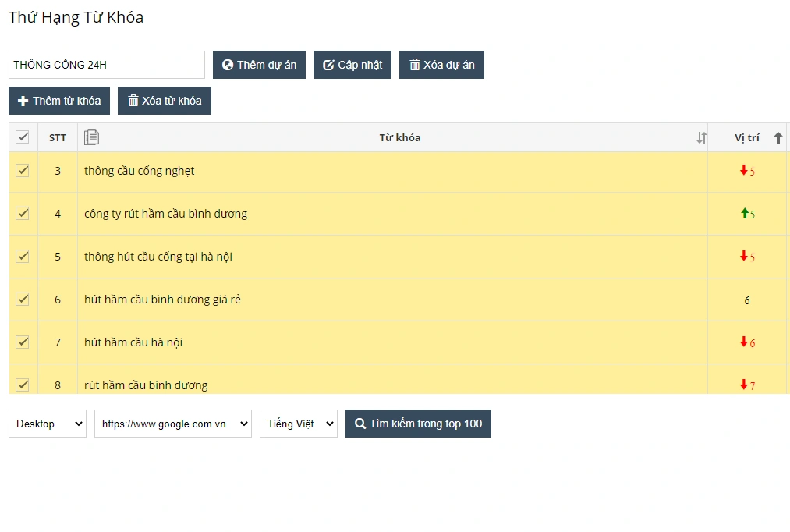The height and width of the screenshot is (532, 790).
Task: Open the google.com.vn search engine dropdown
Action: (x=173, y=424)
